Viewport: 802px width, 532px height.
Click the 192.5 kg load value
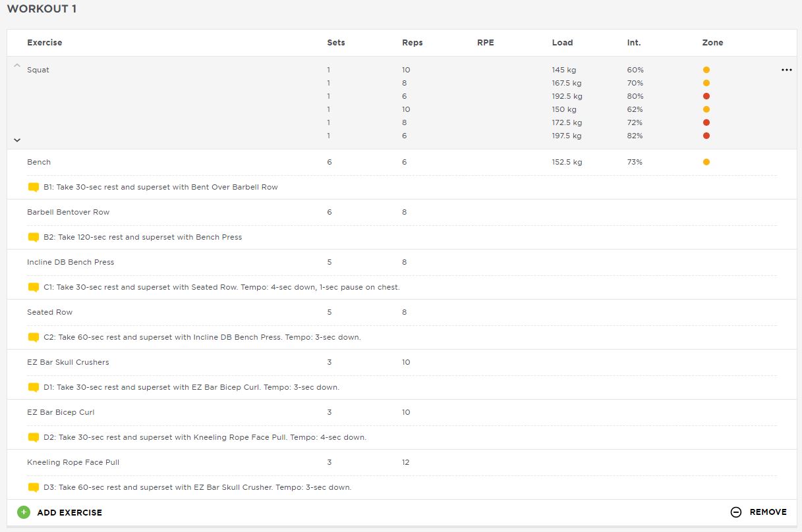[x=567, y=96]
